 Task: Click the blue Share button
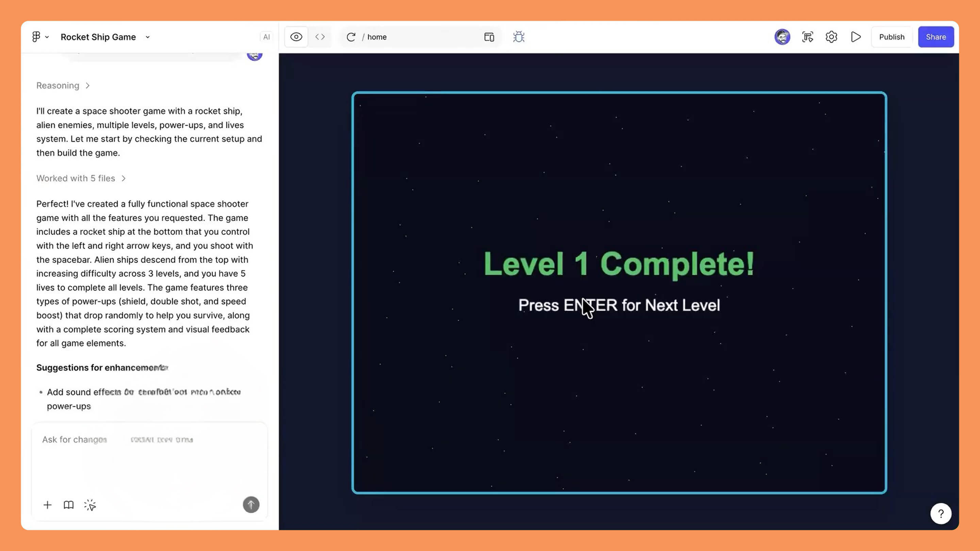[936, 37]
